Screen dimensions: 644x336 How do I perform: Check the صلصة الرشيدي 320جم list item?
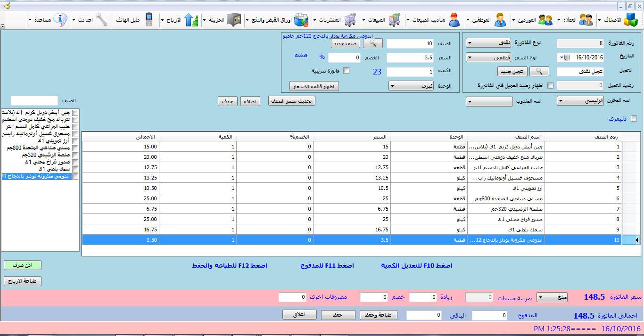[x=75, y=155]
